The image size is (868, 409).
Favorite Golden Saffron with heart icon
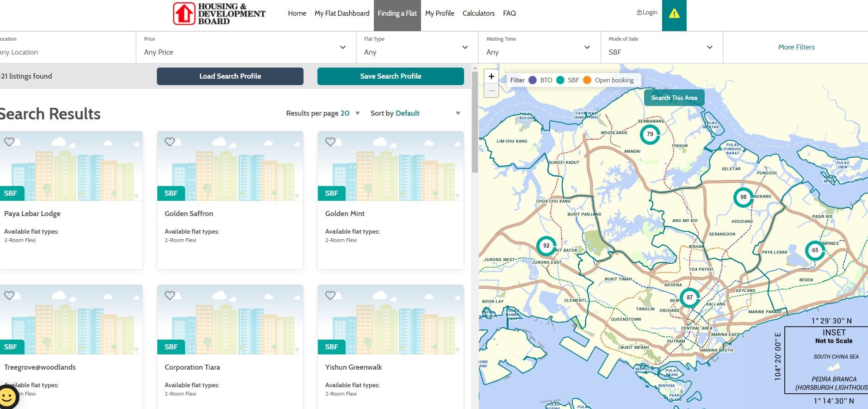coord(170,142)
